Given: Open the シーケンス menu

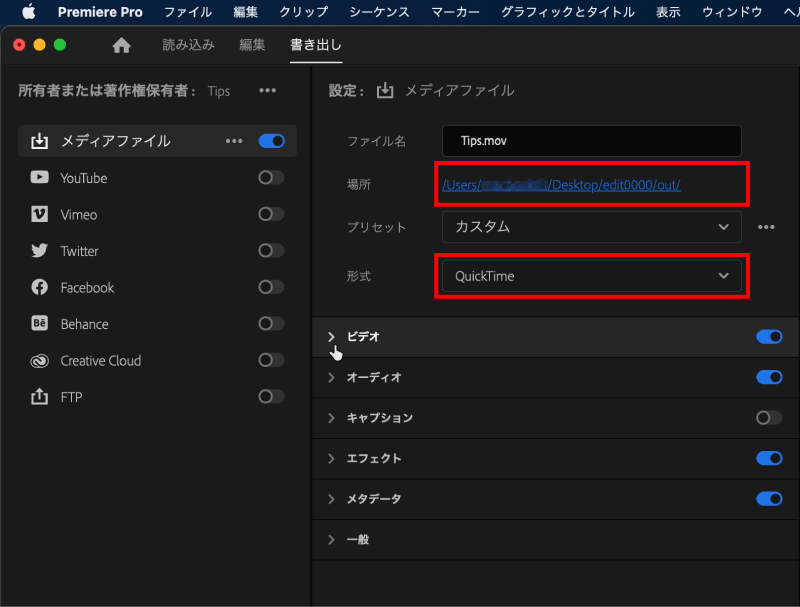Looking at the screenshot, I should tap(380, 12).
